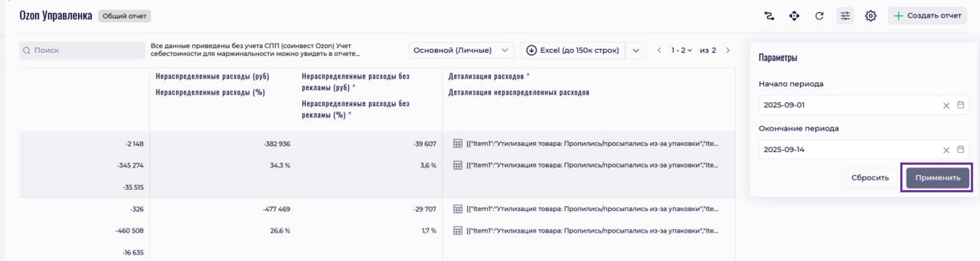Click the Применить button

[937, 178]
